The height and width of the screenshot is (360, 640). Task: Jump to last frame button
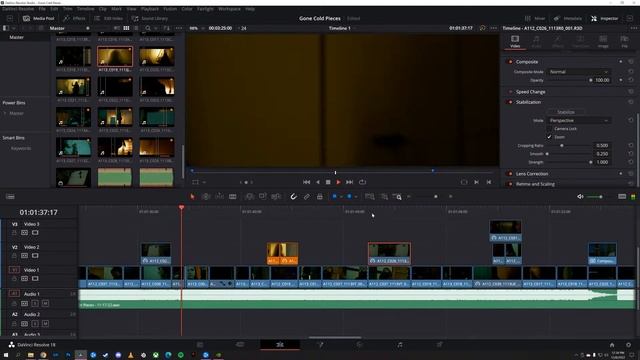point(350,182)
